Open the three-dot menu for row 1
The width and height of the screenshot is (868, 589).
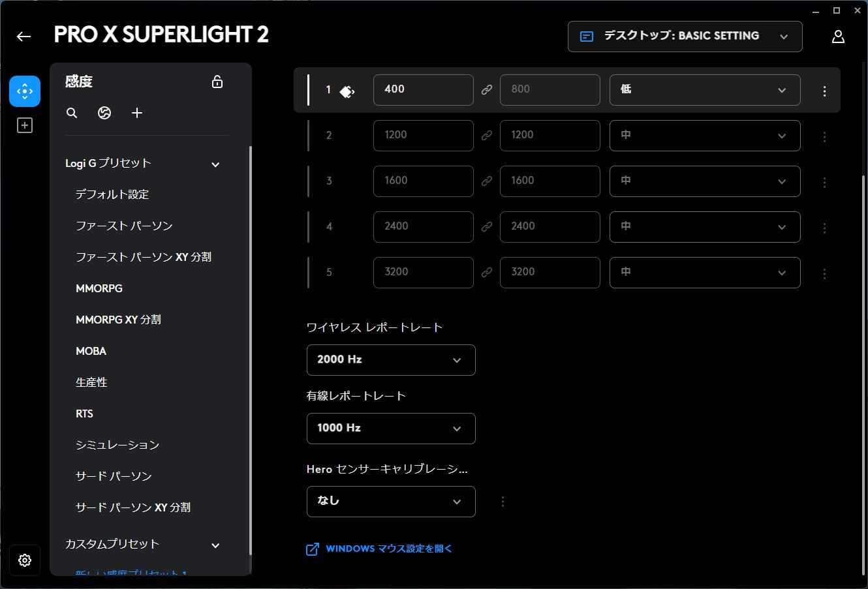(825, 91)
